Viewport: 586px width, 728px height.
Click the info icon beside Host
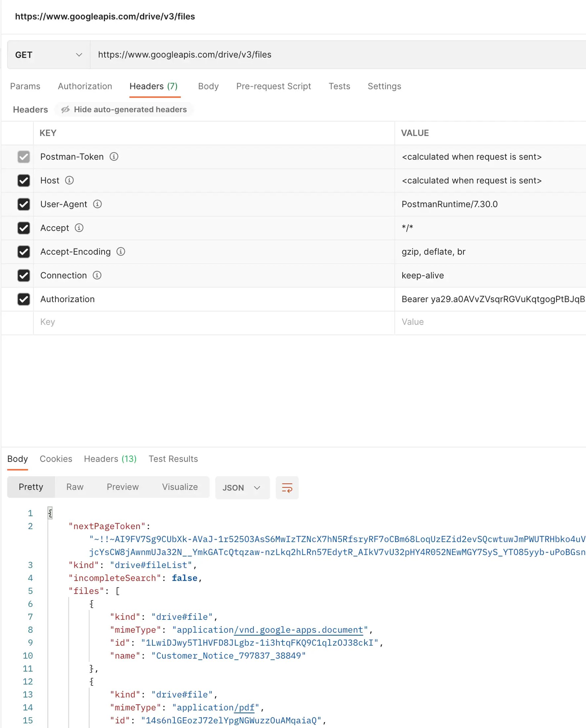(x=69, y=180)
